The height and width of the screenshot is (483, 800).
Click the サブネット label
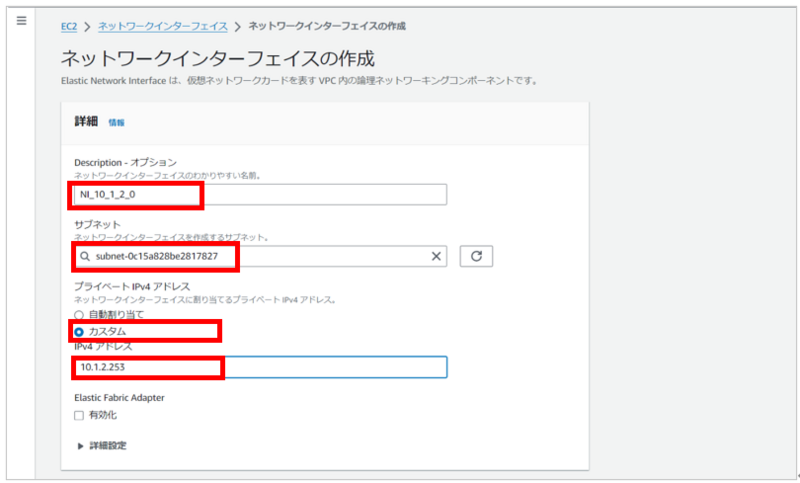pos(97,224)
